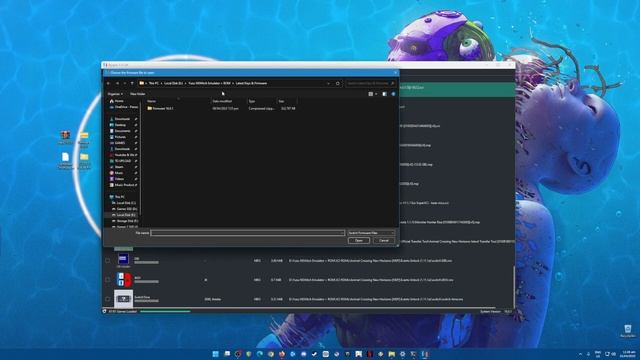Open the dialog help icon
This screenshot has height=360, width=640.
click(393, 94)
